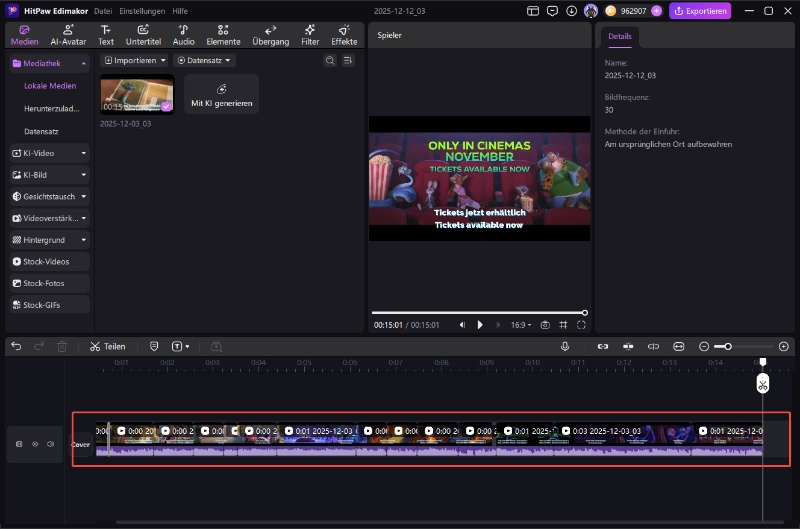Screen dimensions: 800x529
Task: Click the layout switch icon in title bar
Action: click(x=533, y=11)
